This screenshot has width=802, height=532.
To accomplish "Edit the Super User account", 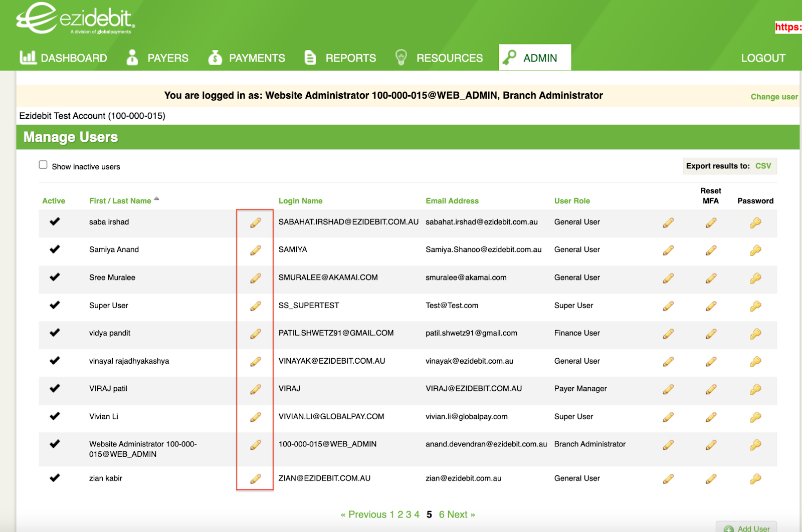I will tap(256, 306).
